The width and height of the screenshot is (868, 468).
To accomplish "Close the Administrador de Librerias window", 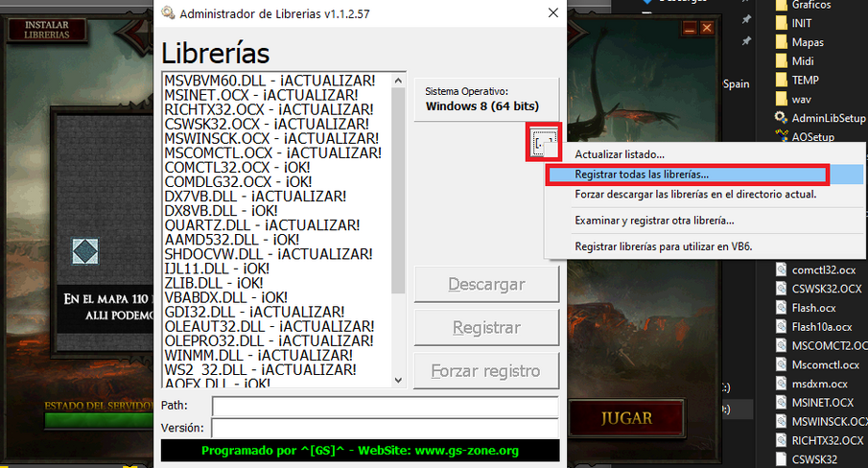I will tap(553, 12).
